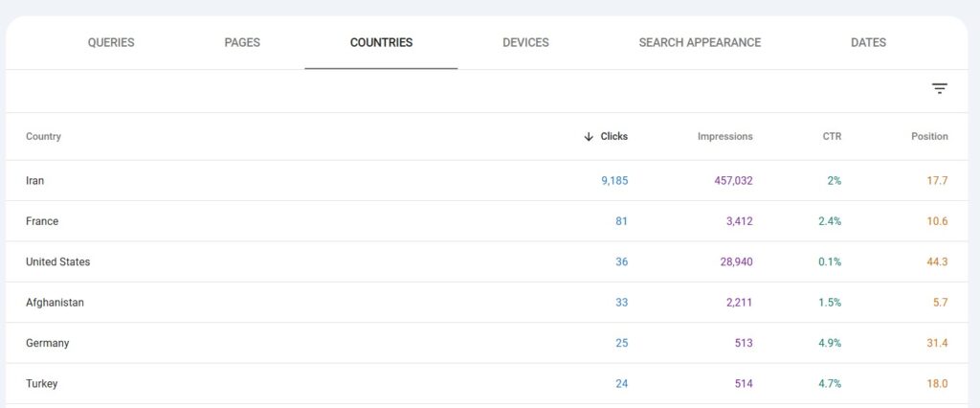
Task: Select the Countries tab
Action: click(x=381, y=43)
